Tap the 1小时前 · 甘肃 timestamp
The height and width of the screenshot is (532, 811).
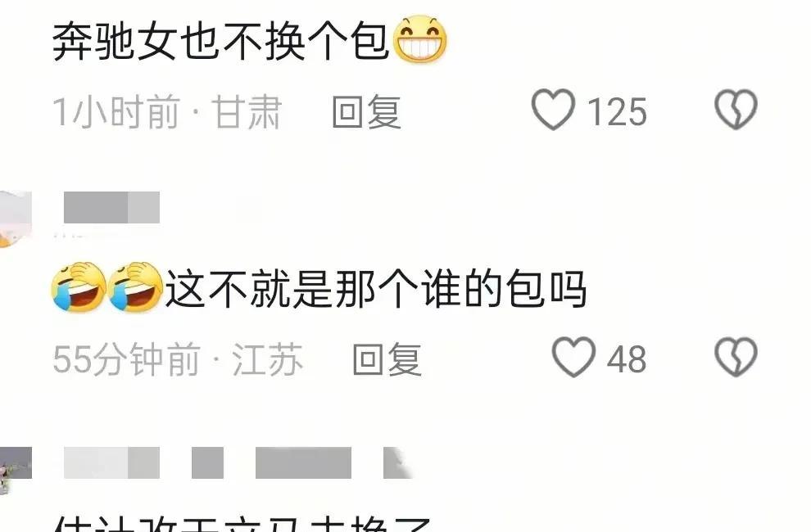click(x=167, y=111)
